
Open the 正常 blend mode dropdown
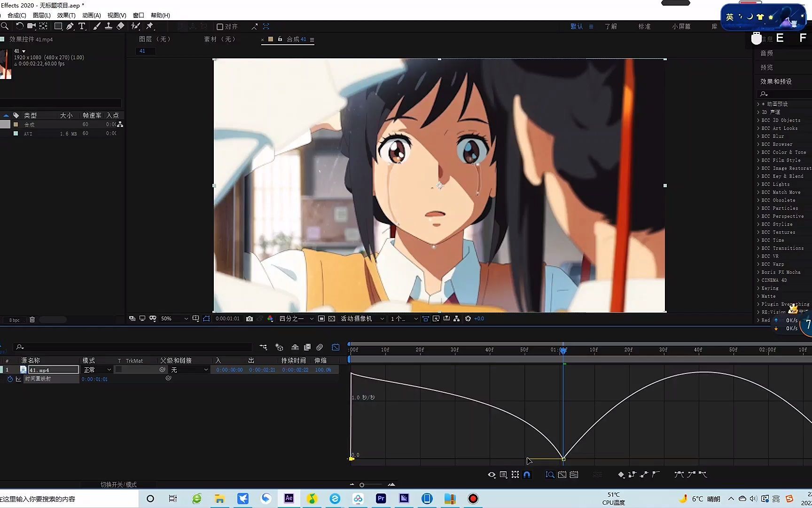pos(97,370)
